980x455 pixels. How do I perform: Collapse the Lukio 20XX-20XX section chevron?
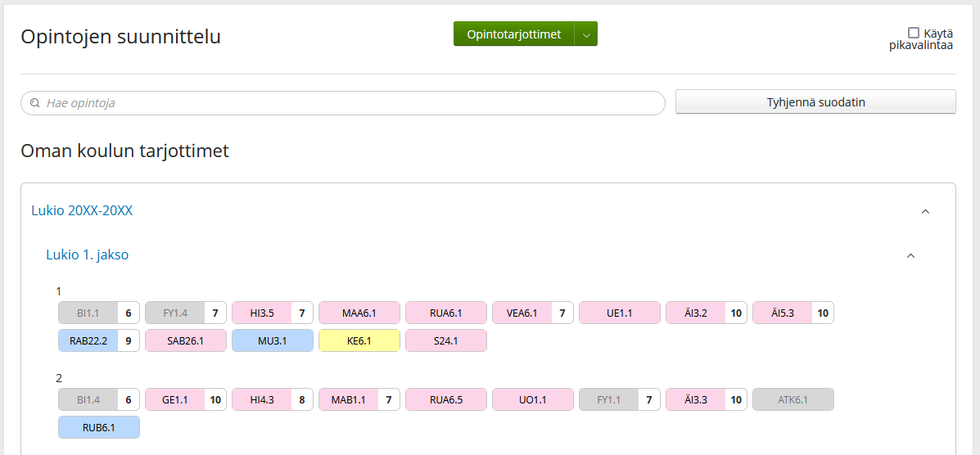coord(926,211)
